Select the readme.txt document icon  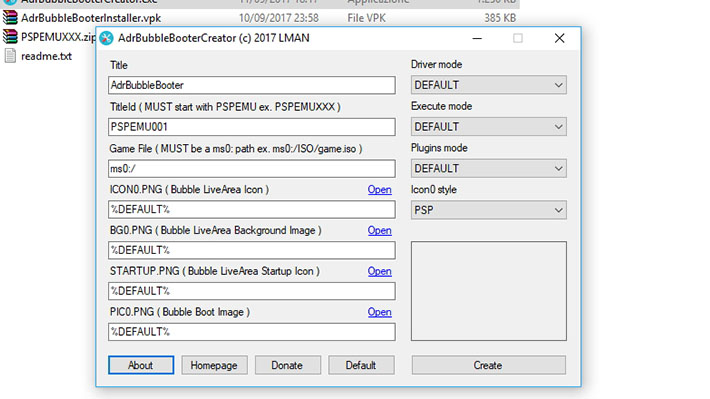point(10,56)
